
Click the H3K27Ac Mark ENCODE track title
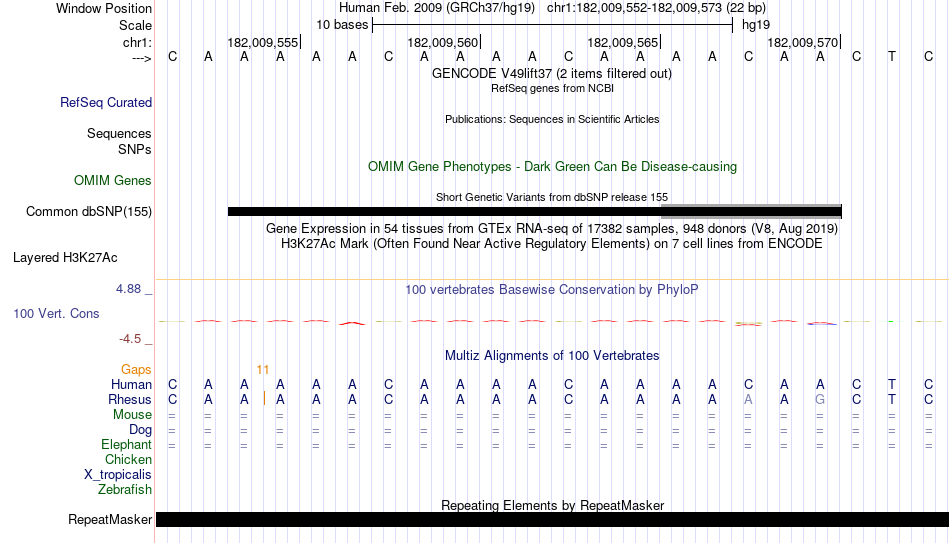pyautogui.click(x=552, y=244)
